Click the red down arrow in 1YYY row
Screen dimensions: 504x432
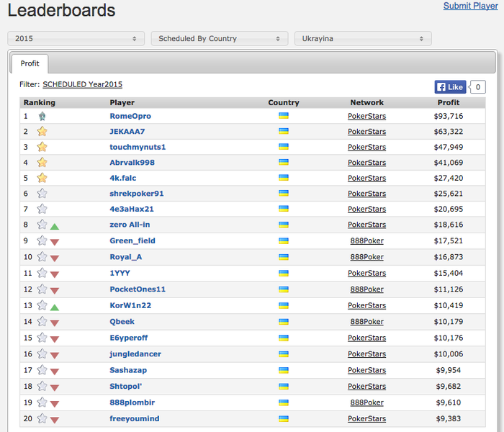(55, 274)
